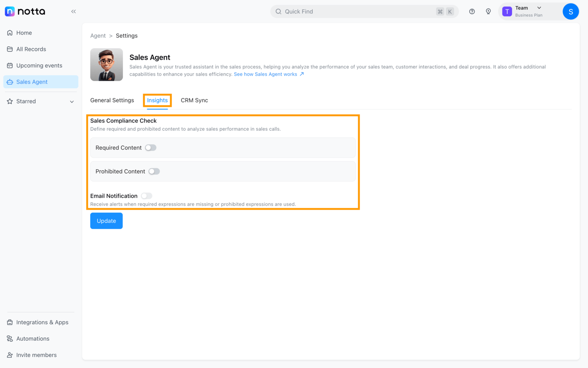
Task: Click the Invite members person icon
Action: pyautogui.click(x=10, y=355)
